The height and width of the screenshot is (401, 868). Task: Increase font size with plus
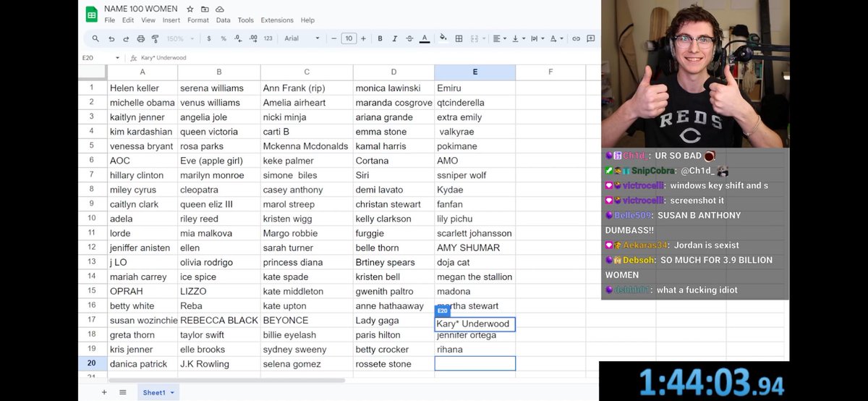pyautogui.click(x=363, y=38)
